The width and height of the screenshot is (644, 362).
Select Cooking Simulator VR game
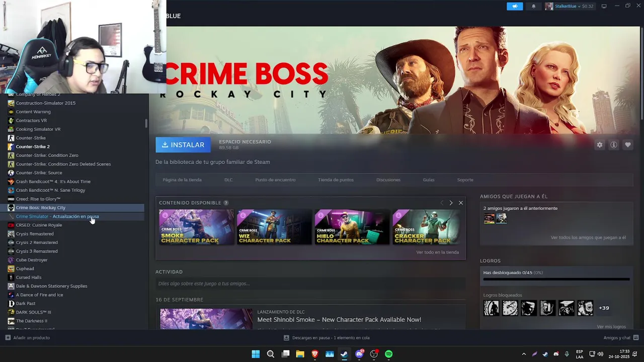38,129
